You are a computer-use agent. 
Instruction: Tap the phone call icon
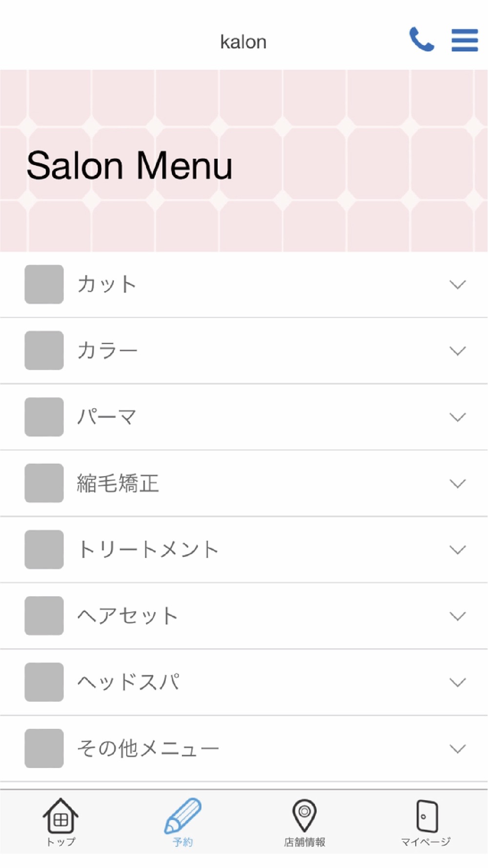421,40
